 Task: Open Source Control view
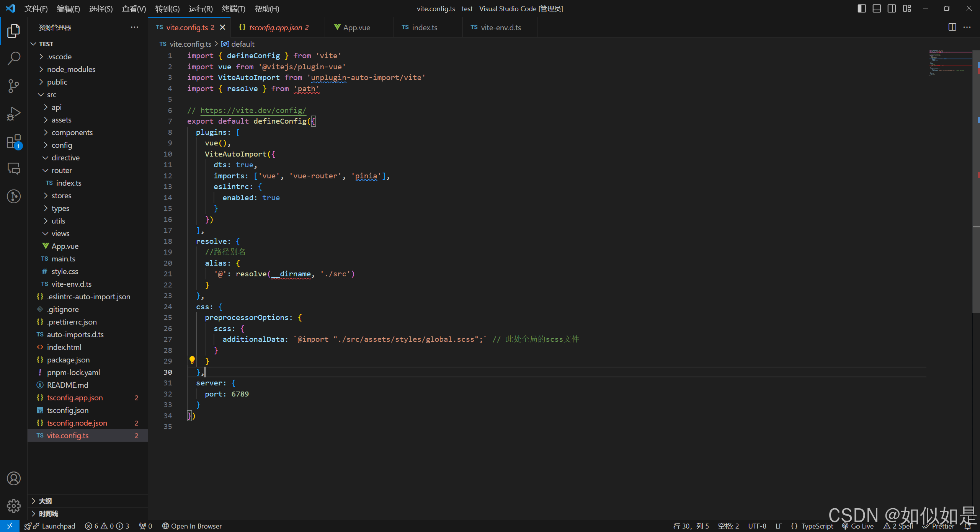coord(14,86)
